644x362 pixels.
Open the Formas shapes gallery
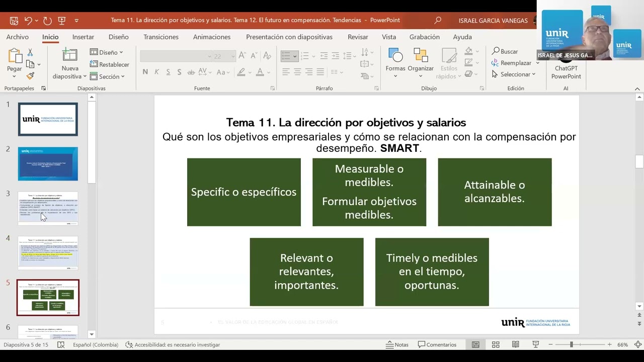(395, 62)
